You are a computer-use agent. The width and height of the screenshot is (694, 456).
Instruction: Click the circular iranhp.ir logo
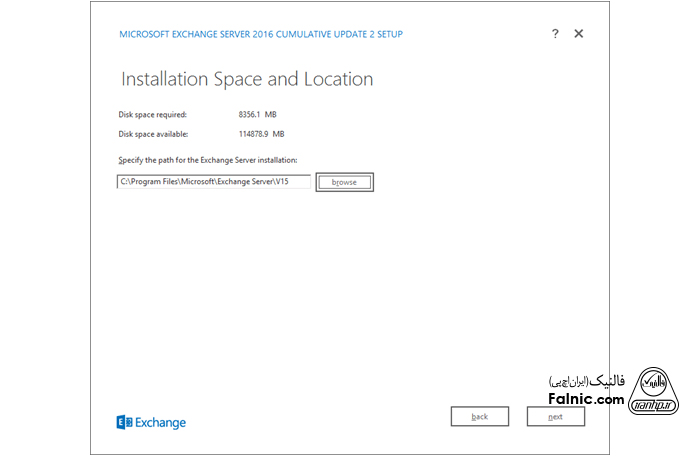point(656,389)
